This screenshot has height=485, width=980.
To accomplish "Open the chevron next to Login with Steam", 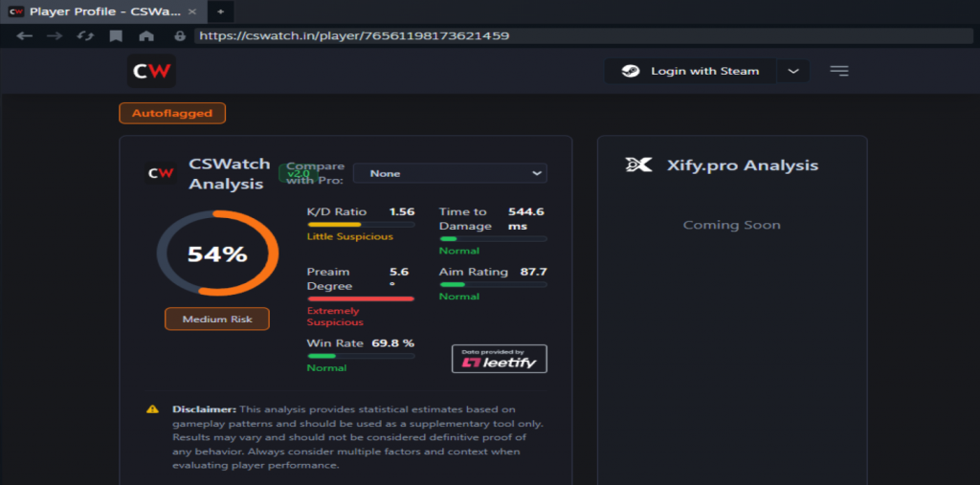I will pos(792,71).
